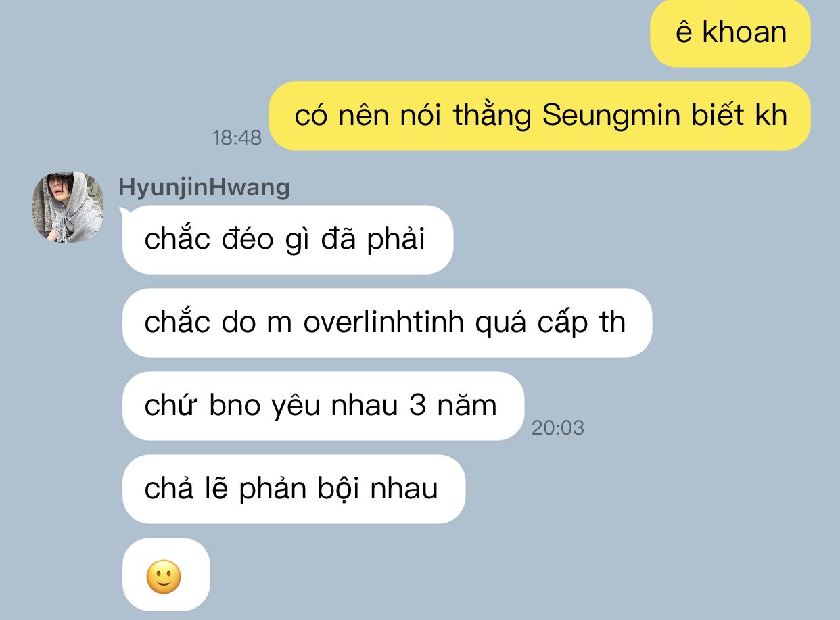Viewport: 840px width, 620px height.
Task: Click the word "khoan" in the top bubble
Action: coord(745,32)
